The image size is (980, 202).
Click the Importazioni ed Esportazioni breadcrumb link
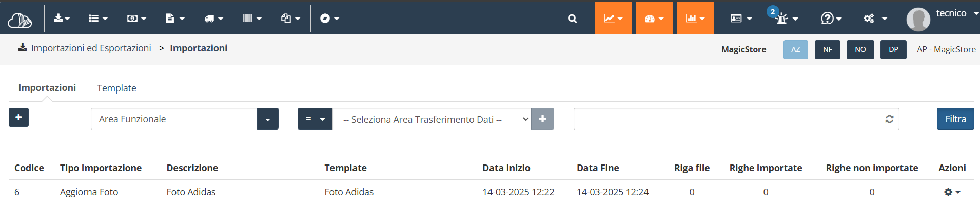click(91, 48)
